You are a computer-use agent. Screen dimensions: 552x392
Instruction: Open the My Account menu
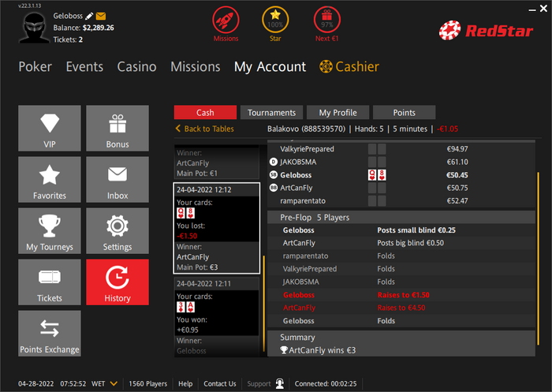[270, 66]
